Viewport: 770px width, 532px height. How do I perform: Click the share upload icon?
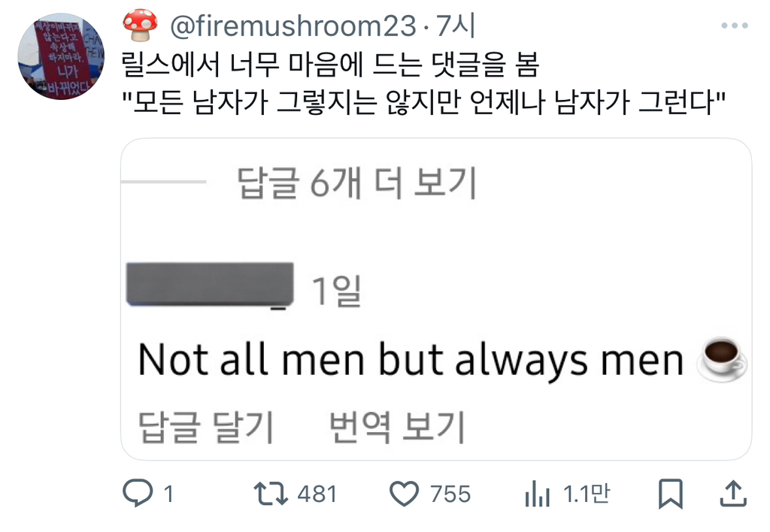pyautogui.click(x=733, y=494)
